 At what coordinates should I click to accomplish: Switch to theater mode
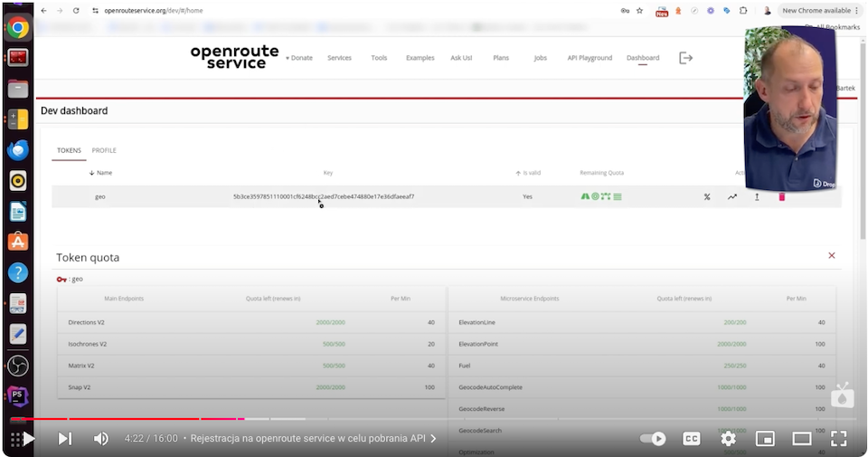click(802, 439)
